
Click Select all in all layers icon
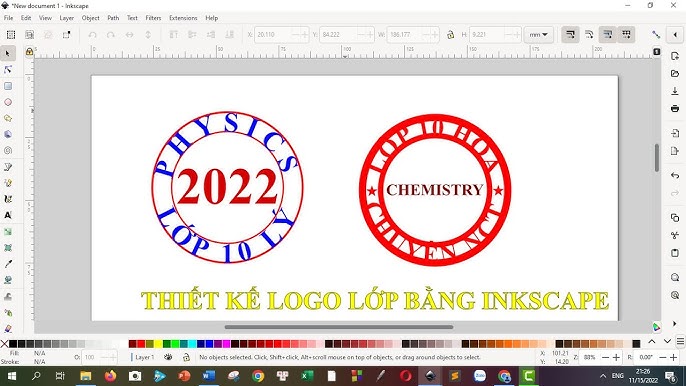click(29, 35)
